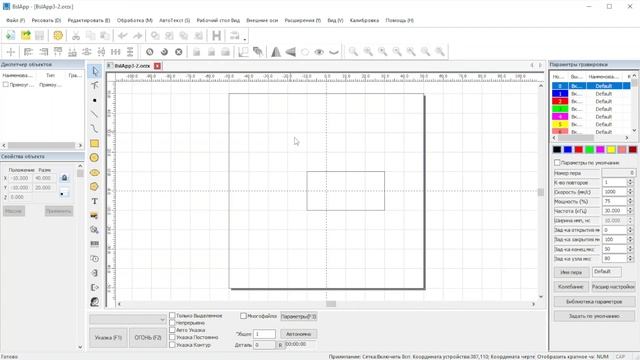This screenshot has width=640, height=360.
Task: Click the last zoom magnifier icon
Action: (440, 51)
